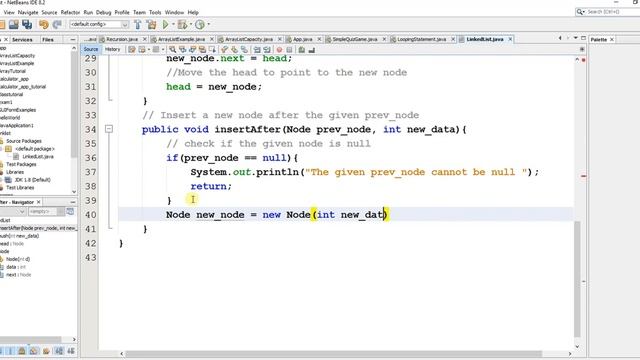Viewport: 640px width, 360px height.
Task: Click the editor vertical scrollbar thumb
Action: [577, 279]
